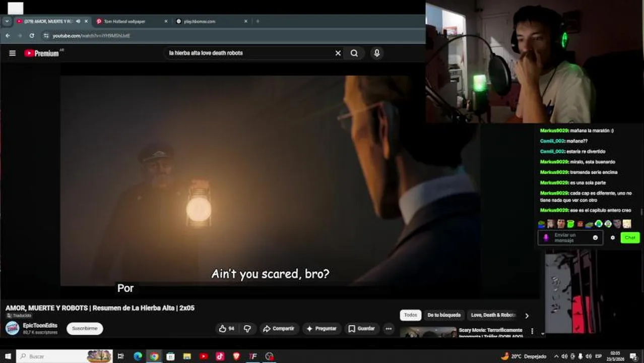Run search with the magnifier button
The width and height of the screenshot is (644, 363).
354,53
